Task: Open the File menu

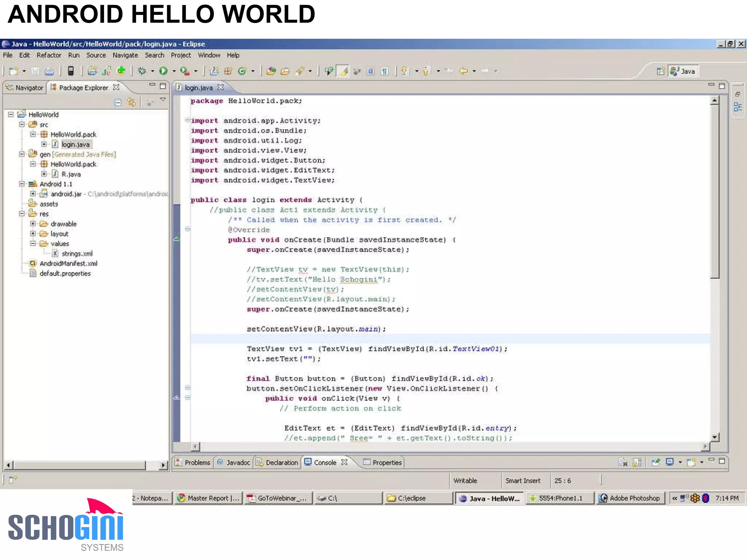Action: coord(8,55)
